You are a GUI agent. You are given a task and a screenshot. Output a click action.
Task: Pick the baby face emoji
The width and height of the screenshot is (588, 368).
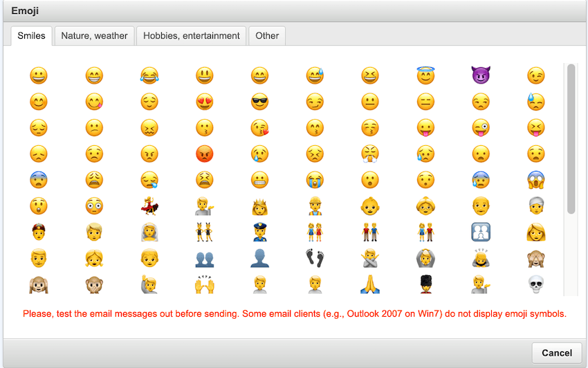click(x=370, y=206)
